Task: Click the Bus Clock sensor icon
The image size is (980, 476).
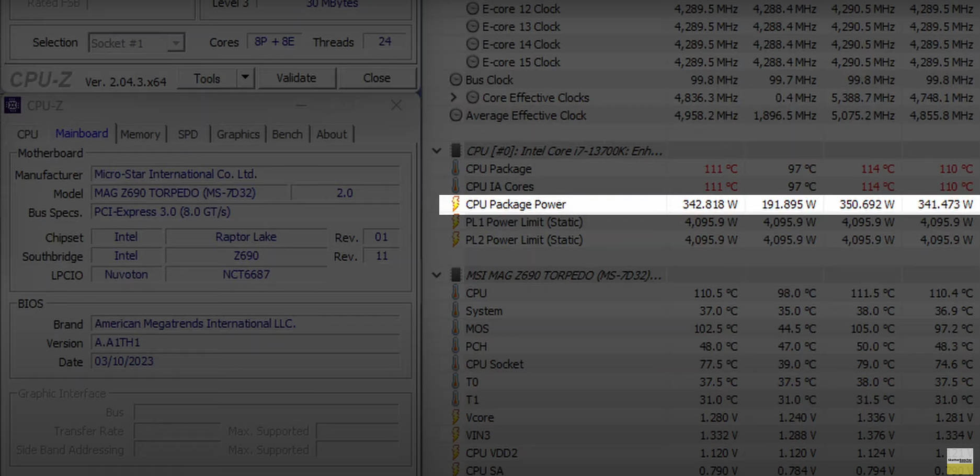Action: point(456,80)
